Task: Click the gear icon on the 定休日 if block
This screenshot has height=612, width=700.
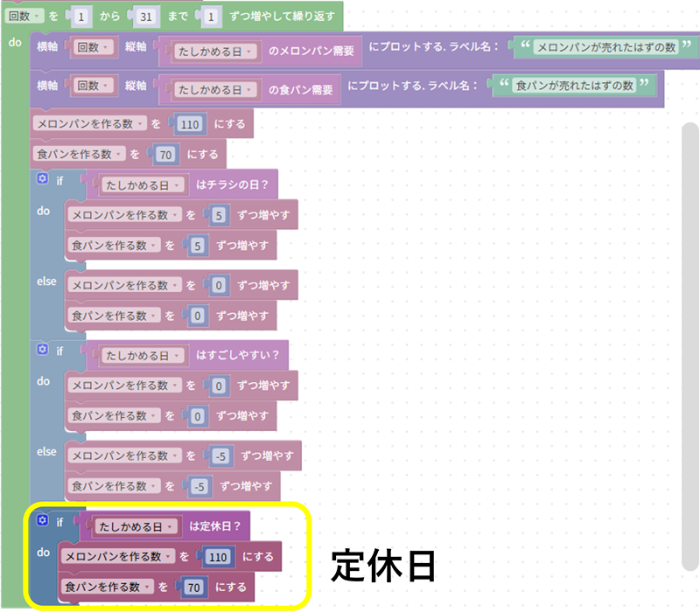Action: click(41, 521)
